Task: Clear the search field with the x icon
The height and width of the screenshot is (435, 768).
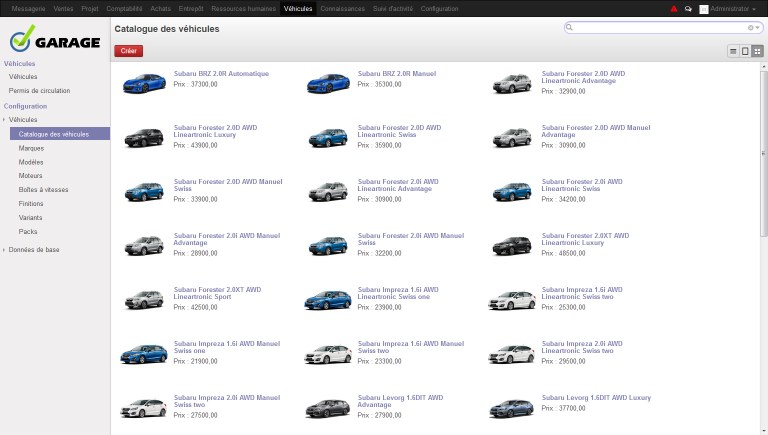Action: coord(750,28)
